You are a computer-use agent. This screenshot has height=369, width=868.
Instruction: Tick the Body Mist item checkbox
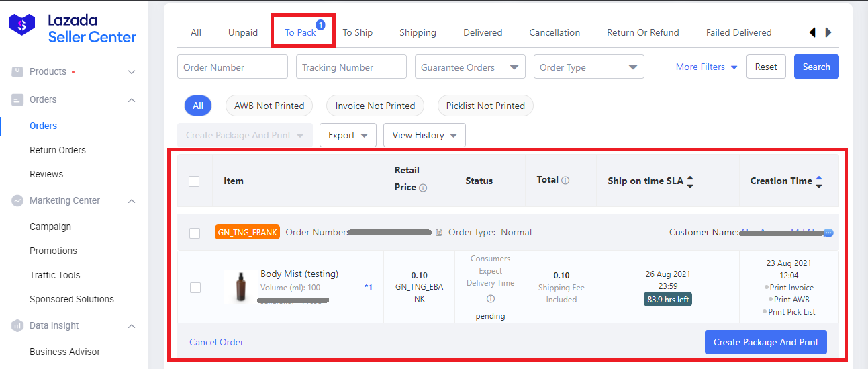[x=195, y=287]
